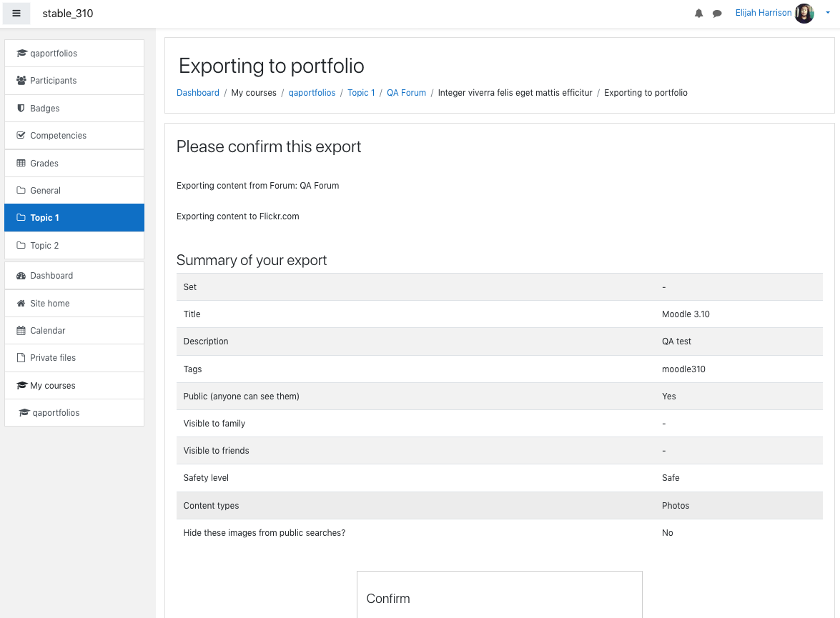The height and width of the screenshot is (618, 840).
Task: Follow the qaportfolios breadcrumb link
Action: coord(312,93)
